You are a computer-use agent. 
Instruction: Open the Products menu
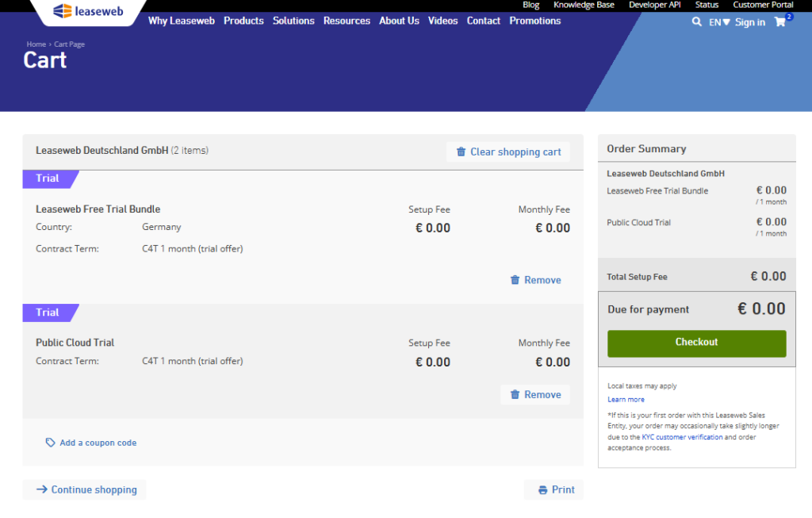click(243, 21)
